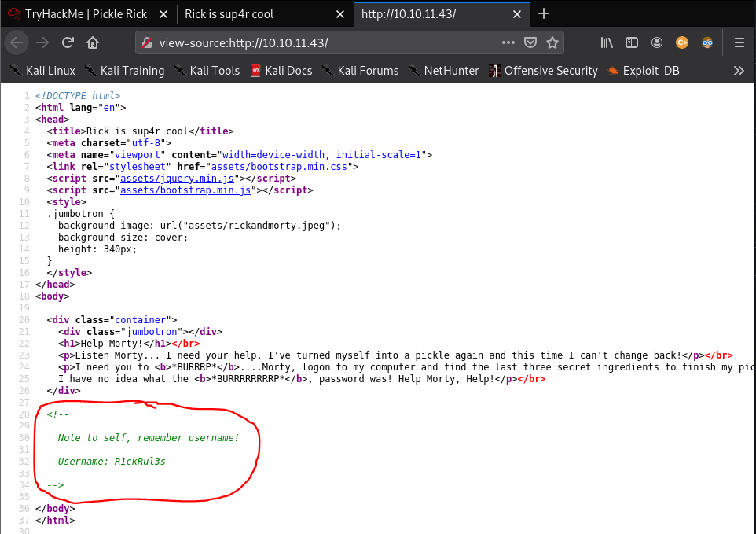756x534 pixels.
Task: Open the Firefox home page
Action: (93, 43)
